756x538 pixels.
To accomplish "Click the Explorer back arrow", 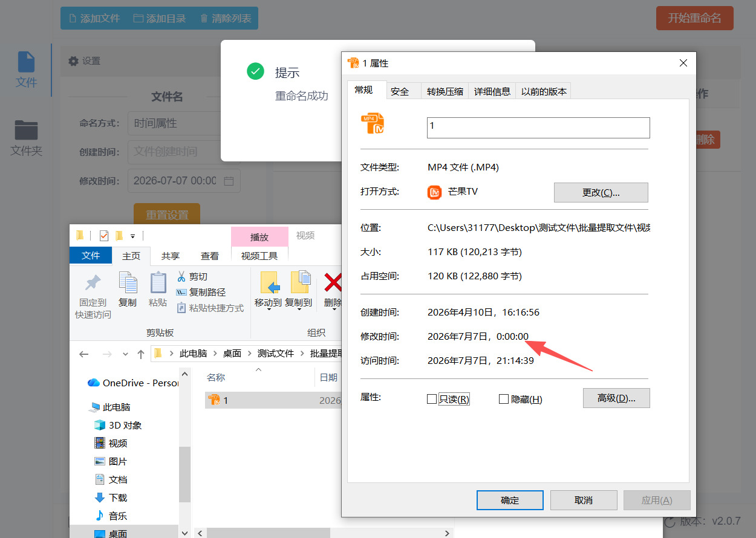I will click(84, 354).
